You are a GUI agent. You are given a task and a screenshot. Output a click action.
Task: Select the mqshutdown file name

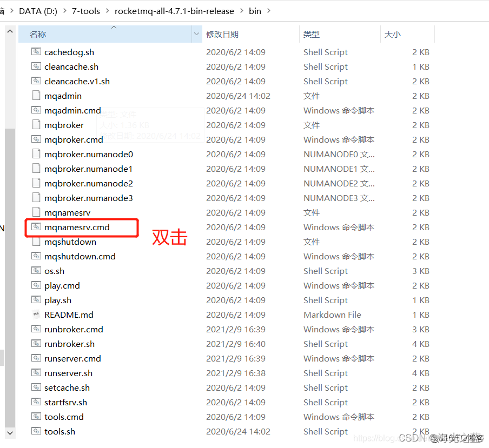(70, 242)
